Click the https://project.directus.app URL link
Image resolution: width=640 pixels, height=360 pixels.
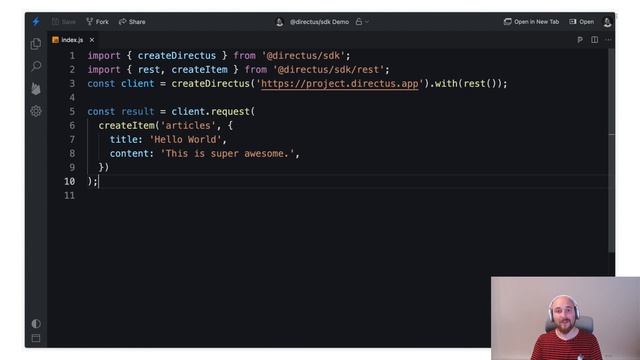click(x=340, y=84)
